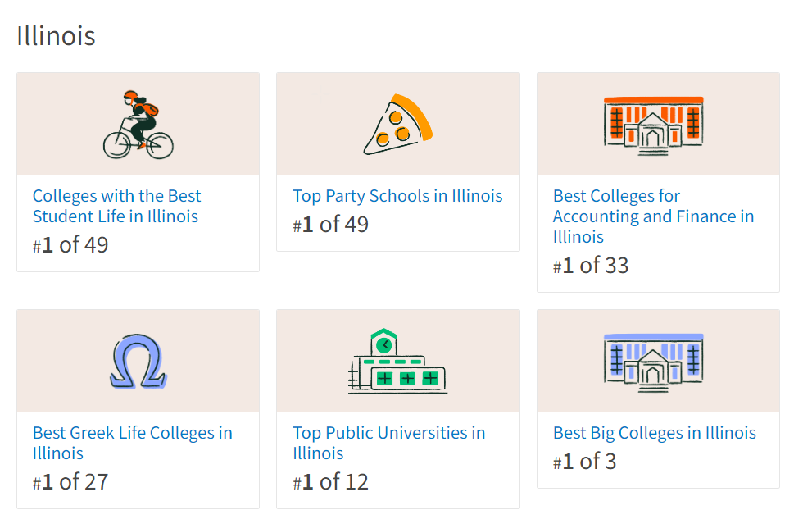This screenshot has width=812, height=510.
Task: Click the cyclist student life icon
Action: [138, 125]
